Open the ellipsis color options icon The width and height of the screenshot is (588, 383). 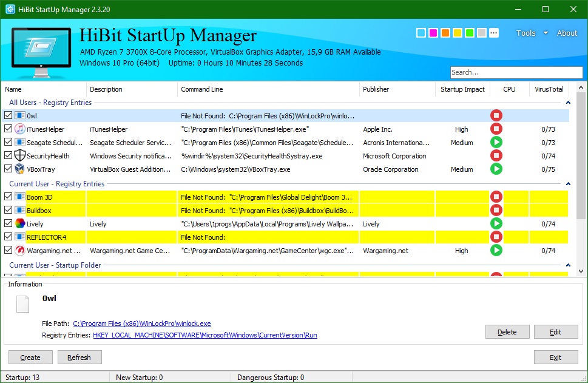493,33
